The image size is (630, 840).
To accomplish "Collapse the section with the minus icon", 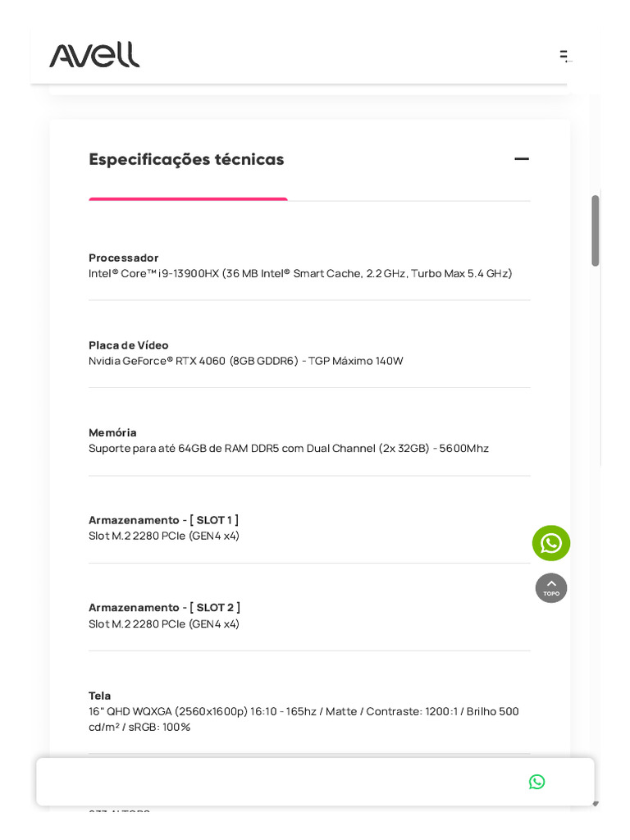I will click(521, 158).
